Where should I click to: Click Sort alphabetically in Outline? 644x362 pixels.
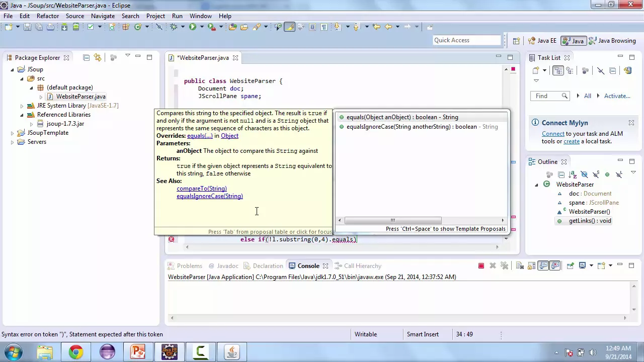[x=573, y=174]
